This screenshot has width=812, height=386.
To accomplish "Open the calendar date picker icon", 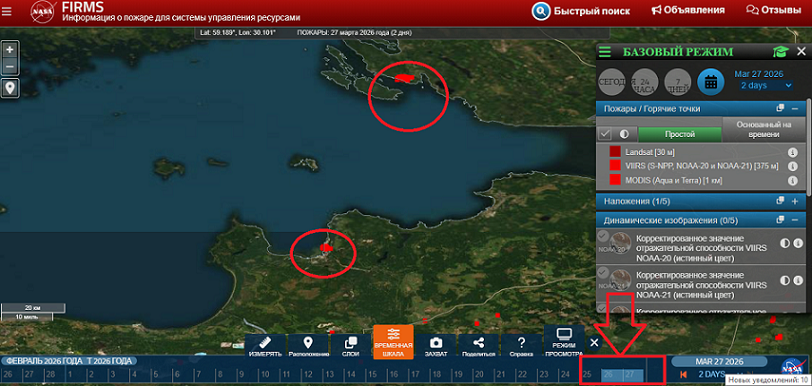I will (x=711, y=82).
